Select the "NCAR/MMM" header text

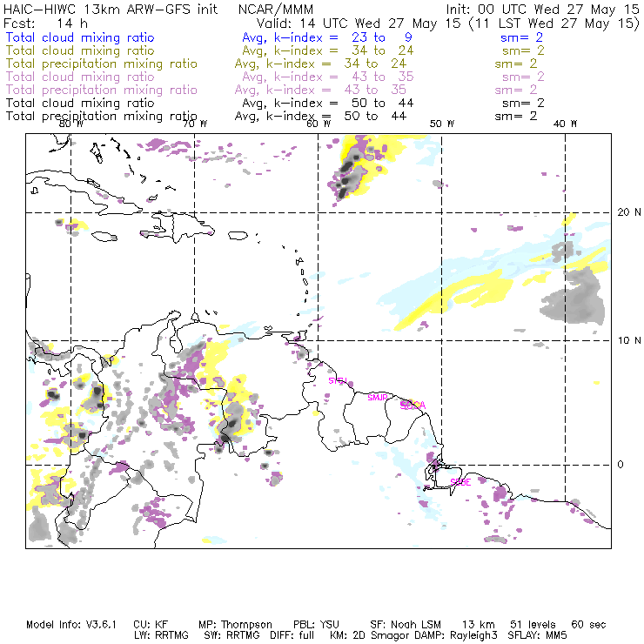[x=276, y=10]
